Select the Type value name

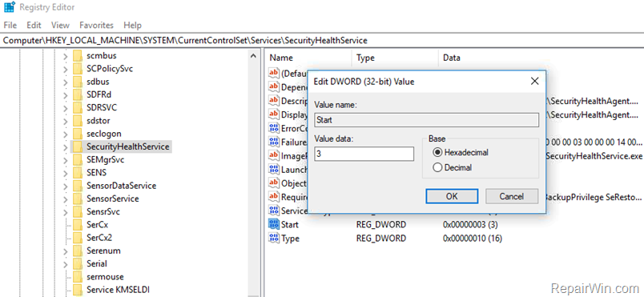tap(290, 239)
